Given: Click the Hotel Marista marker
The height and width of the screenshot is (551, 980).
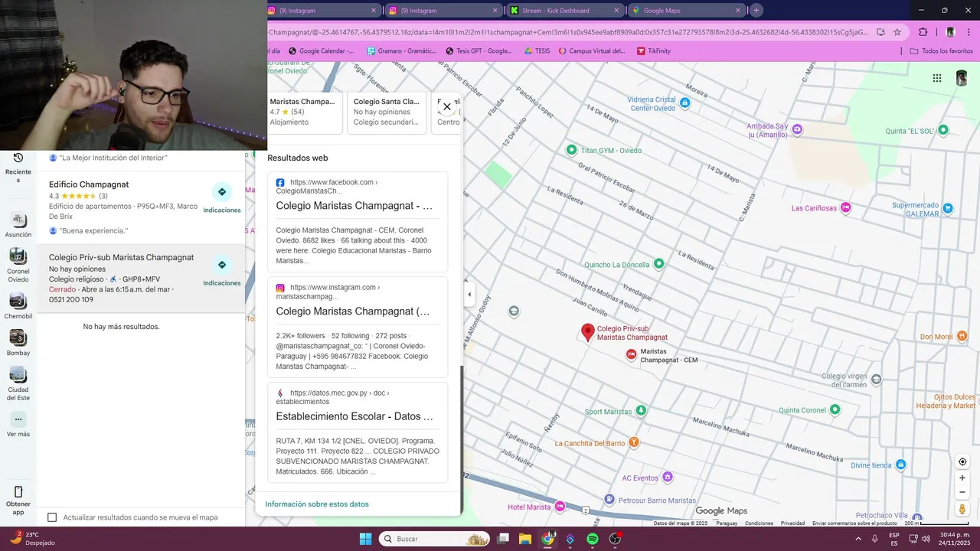Looking at the screenshot, I should [560, 507].
